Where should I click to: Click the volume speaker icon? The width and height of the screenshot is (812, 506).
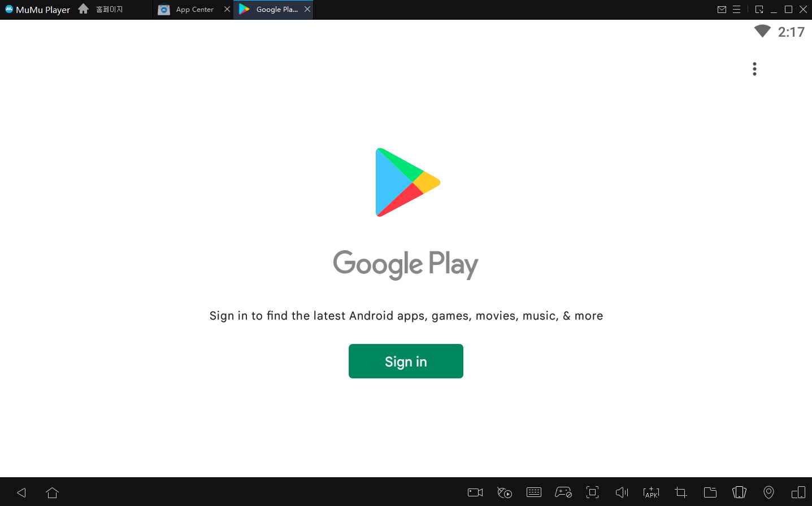pyautogui.click(x=622, y=492)
